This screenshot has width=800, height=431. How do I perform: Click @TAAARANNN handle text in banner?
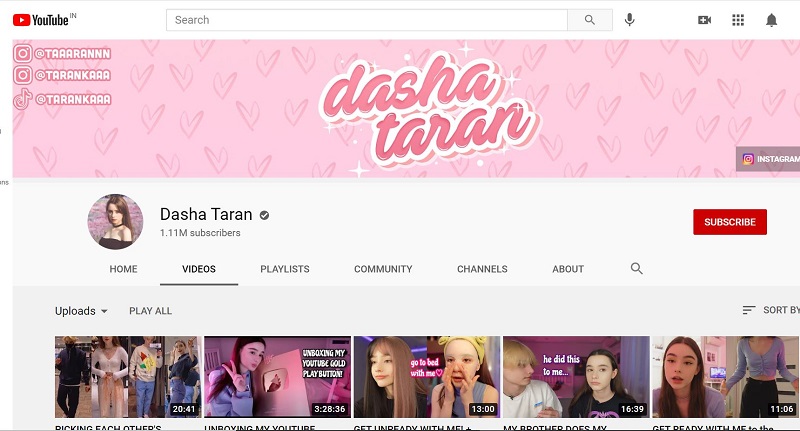(x=72, y=54)
